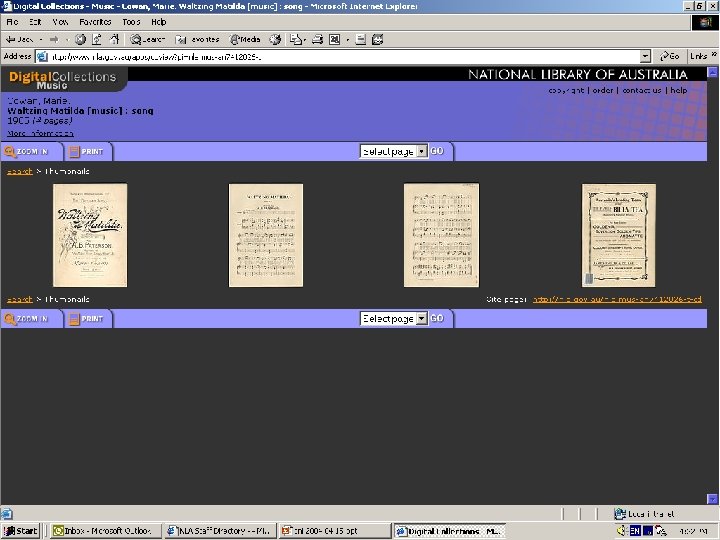This screenshot has height=540, width=720.
Task: Open the bottom Select page dropdown
Action: point(394,319)
